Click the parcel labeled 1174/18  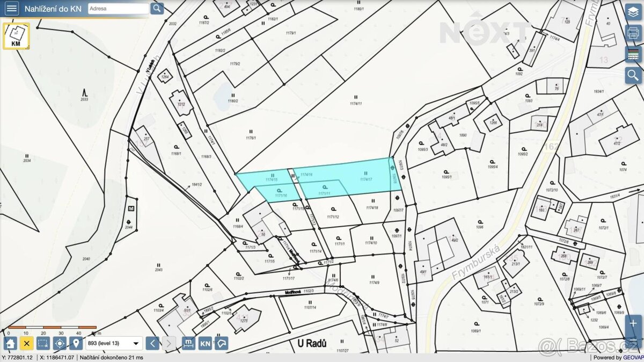point(372,208)
